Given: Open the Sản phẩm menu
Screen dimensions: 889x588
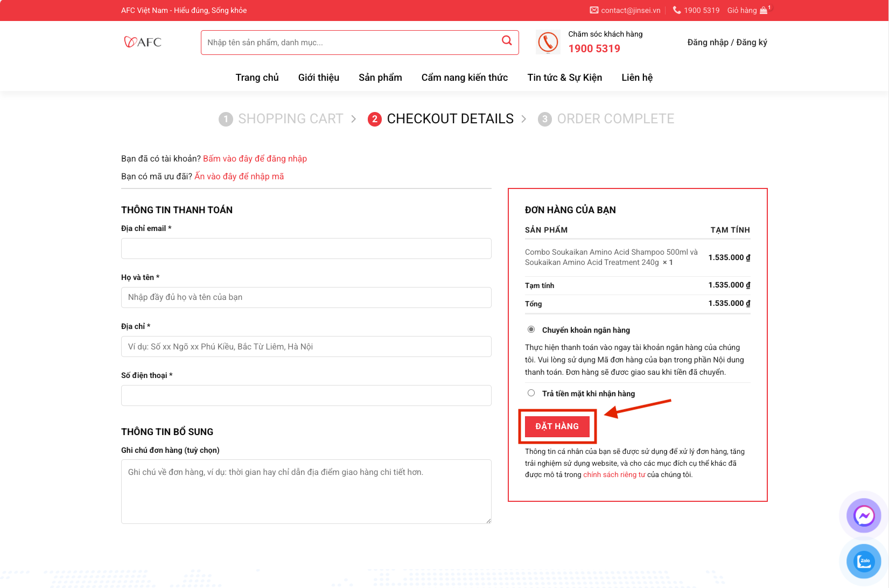Looking at the screenshot, I should coord(380,78).
